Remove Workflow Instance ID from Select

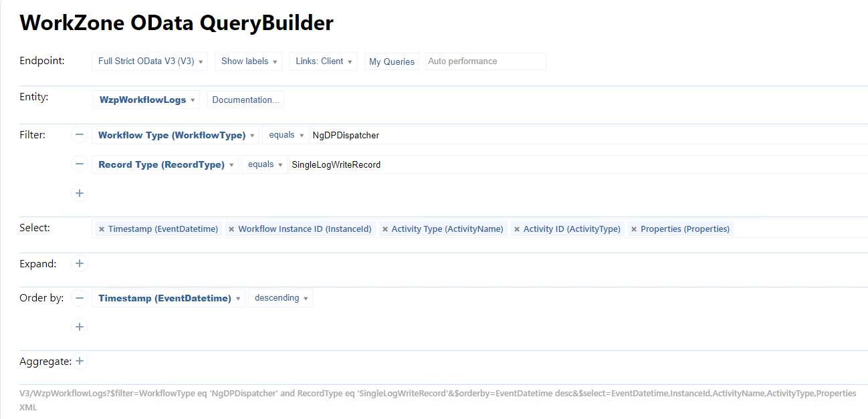pyautogui.click(x=231, y=229)
